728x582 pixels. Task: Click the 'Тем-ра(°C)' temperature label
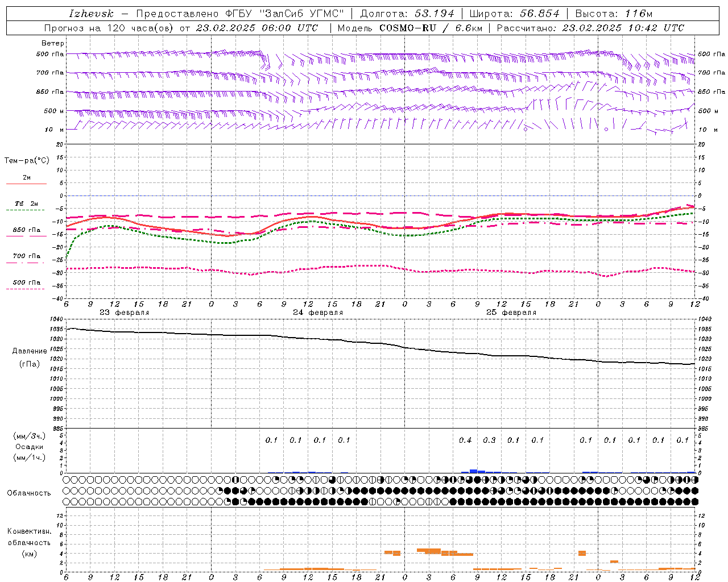click(x=27, y=161)
